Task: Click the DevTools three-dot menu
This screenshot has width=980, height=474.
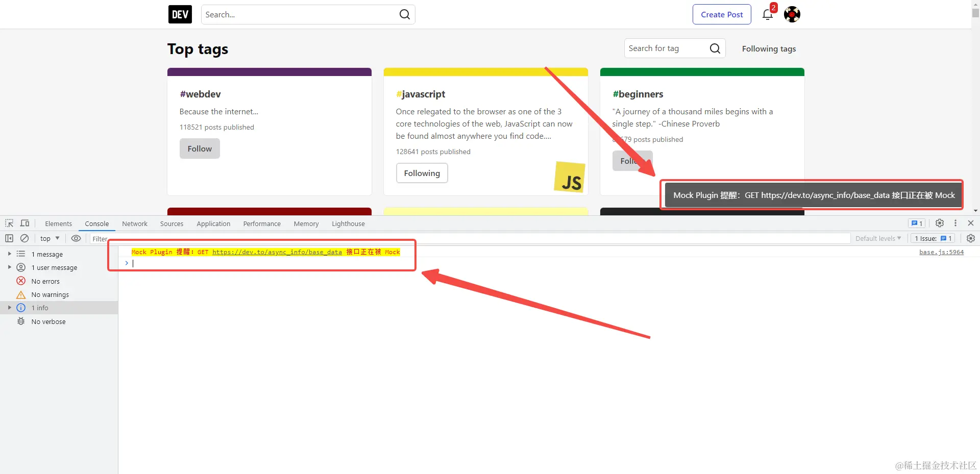Action: [x=955, y=223]
